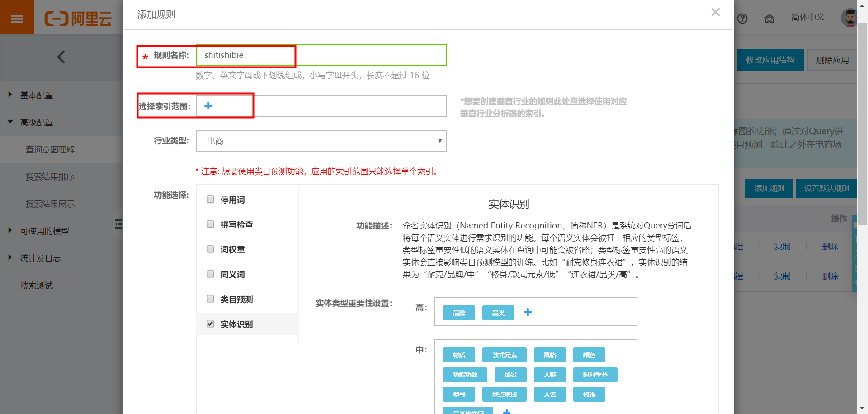Click the 品牌 entity tag
868x414 pixels.
pos(459,313)
